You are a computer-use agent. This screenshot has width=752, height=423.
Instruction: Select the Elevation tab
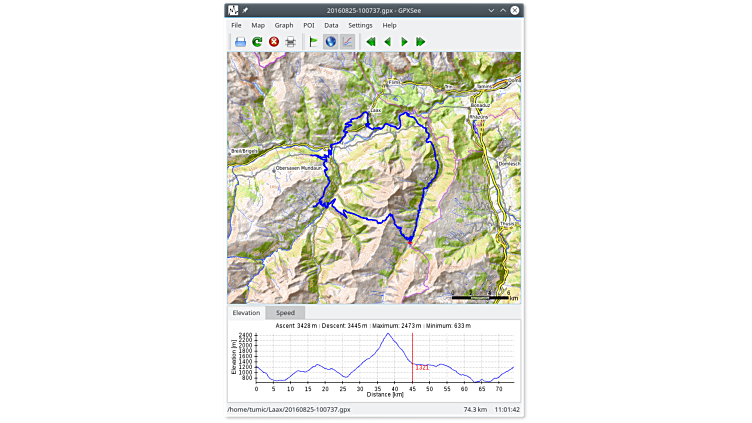click(246, 313)
